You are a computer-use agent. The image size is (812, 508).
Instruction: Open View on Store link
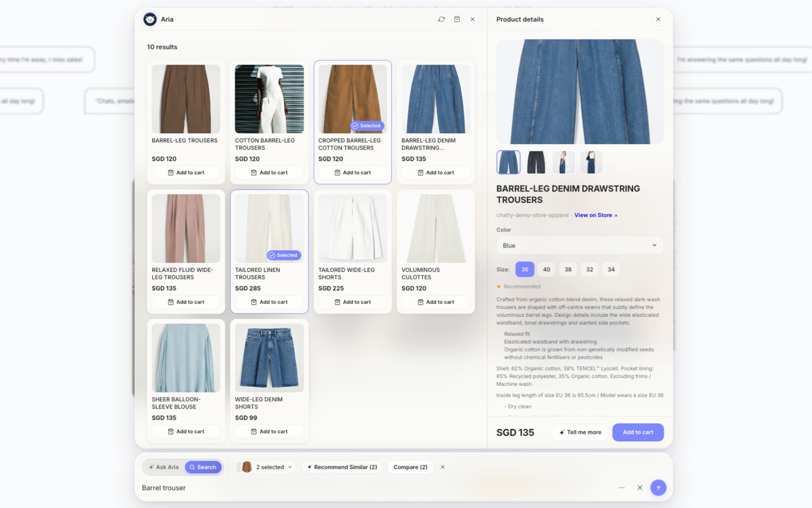pos(596,215)
